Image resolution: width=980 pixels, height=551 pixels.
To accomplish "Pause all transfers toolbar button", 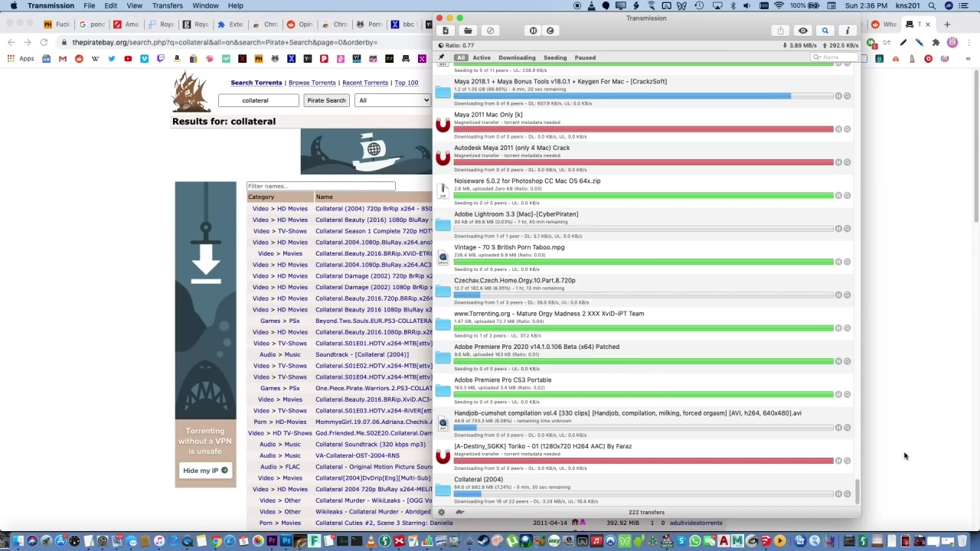I will click(534, 31).
